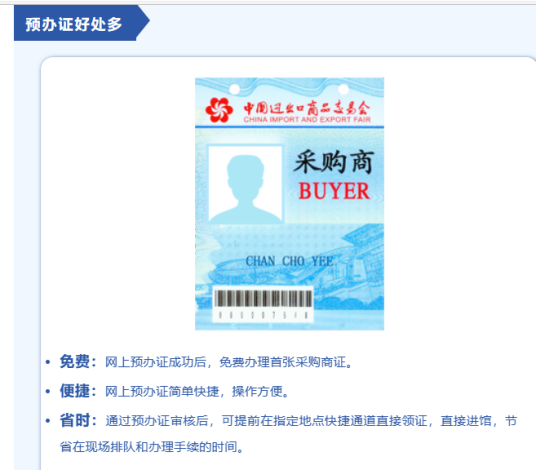The image size is (536, 470).
Task: Click the 便捷 bold heading
Action: pyautogui.click(x=75, y=391)
